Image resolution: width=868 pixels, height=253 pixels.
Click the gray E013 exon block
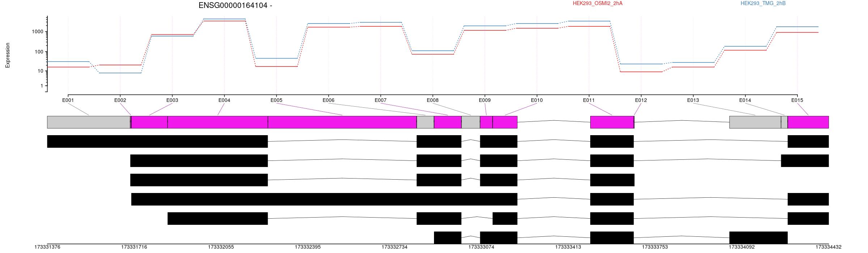click(x=755, y=122)
